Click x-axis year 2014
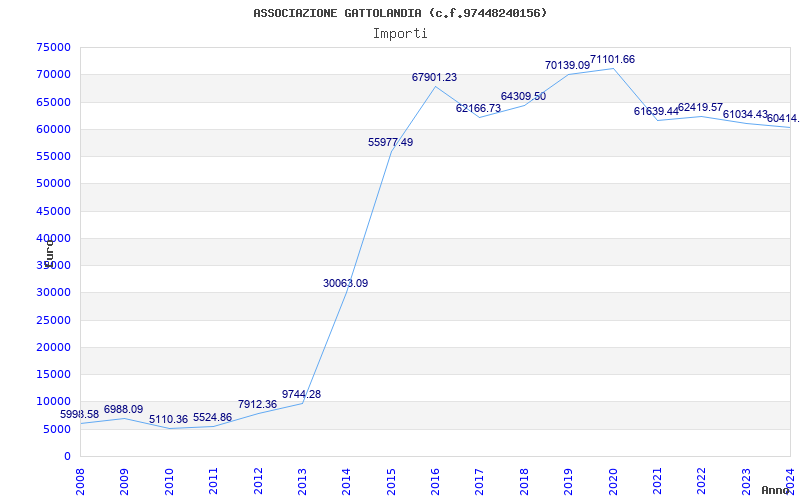The width and height of the screenshot is (800, 500). [x=347, y=482]
